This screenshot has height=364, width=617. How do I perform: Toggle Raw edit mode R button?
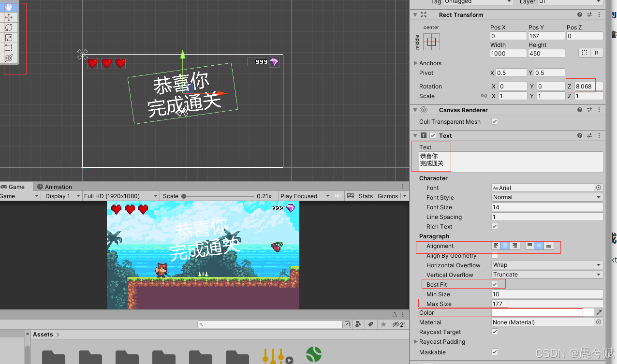coord(597,53)
